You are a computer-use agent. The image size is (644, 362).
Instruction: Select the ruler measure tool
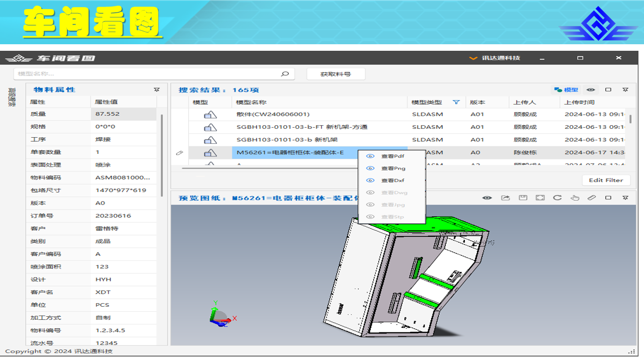[592, 198]
